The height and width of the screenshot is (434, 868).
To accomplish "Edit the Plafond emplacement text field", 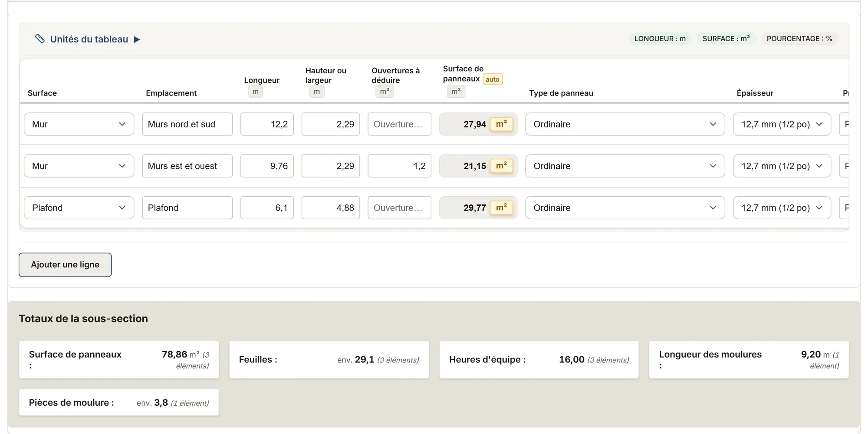I will [x=187, y=208].
